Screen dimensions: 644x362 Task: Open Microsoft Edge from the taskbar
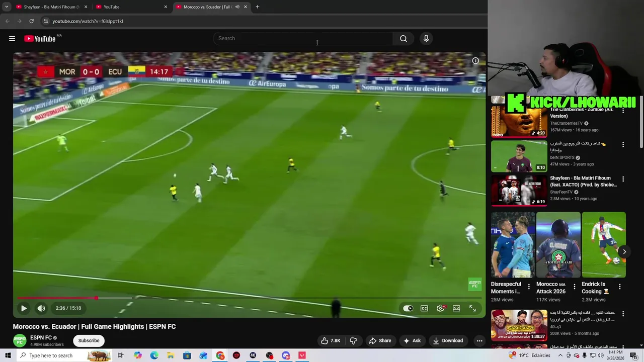[154, 355]
